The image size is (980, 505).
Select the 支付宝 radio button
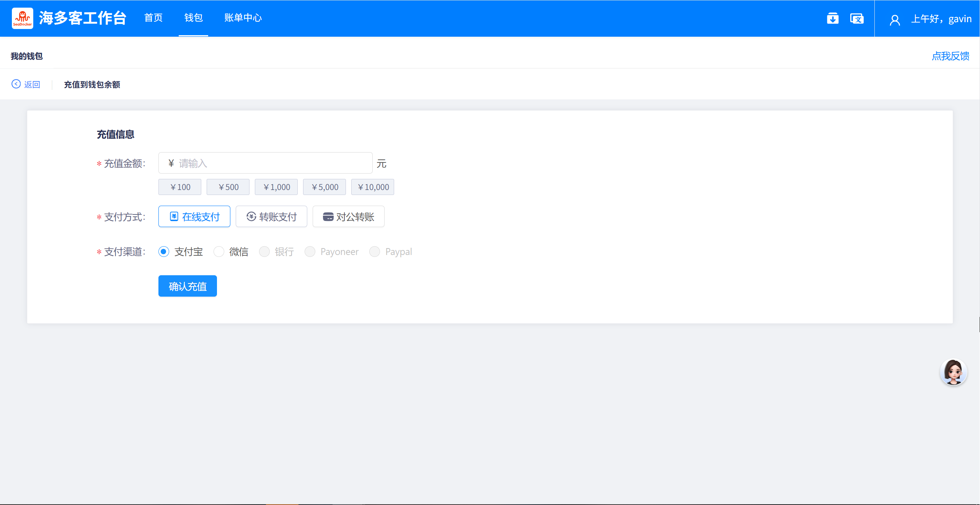click(x=164, y=252)
